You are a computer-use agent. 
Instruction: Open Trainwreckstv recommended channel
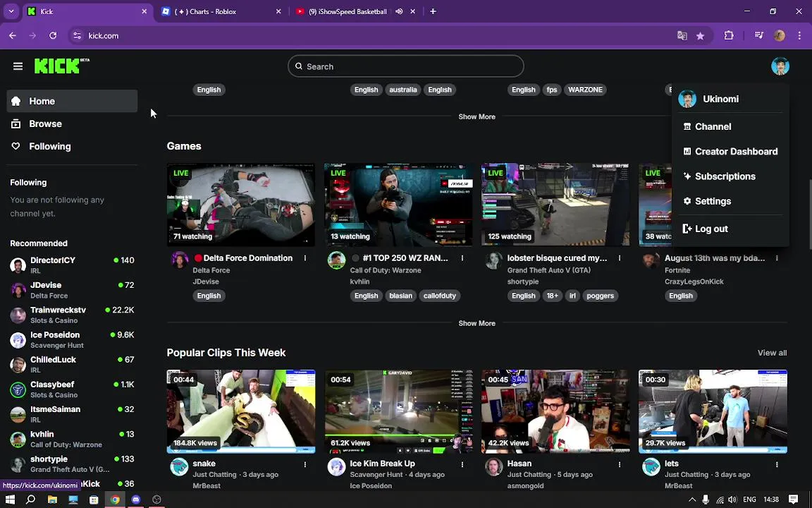[x=72, y=315]
